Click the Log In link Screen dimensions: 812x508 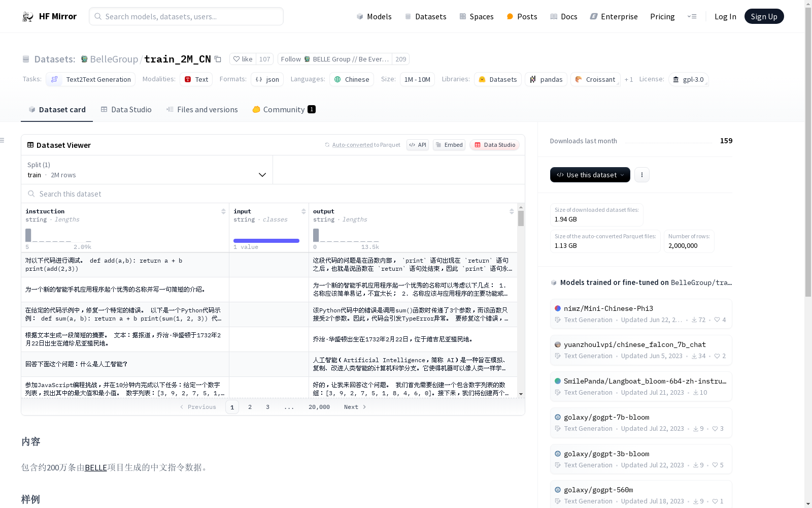(725, 17)
